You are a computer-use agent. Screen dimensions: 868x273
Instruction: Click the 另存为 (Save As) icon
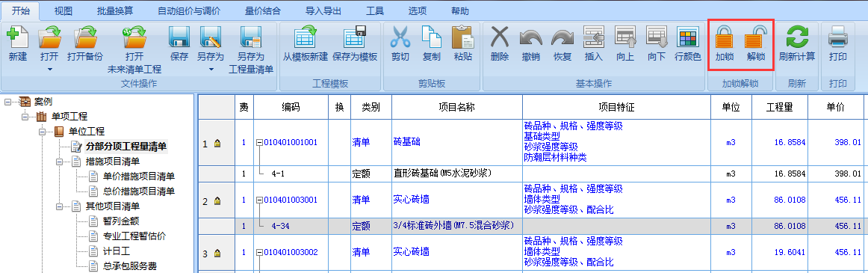211,37
